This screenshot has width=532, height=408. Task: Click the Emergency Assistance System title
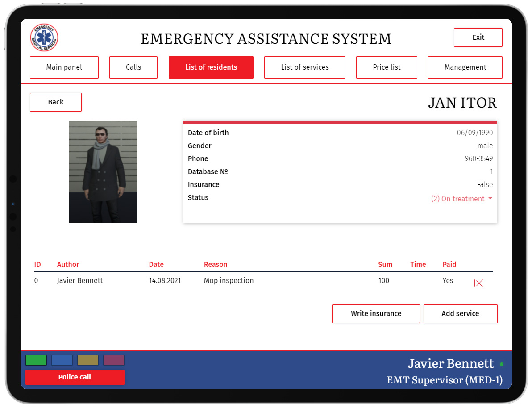[x=266, y=39]
